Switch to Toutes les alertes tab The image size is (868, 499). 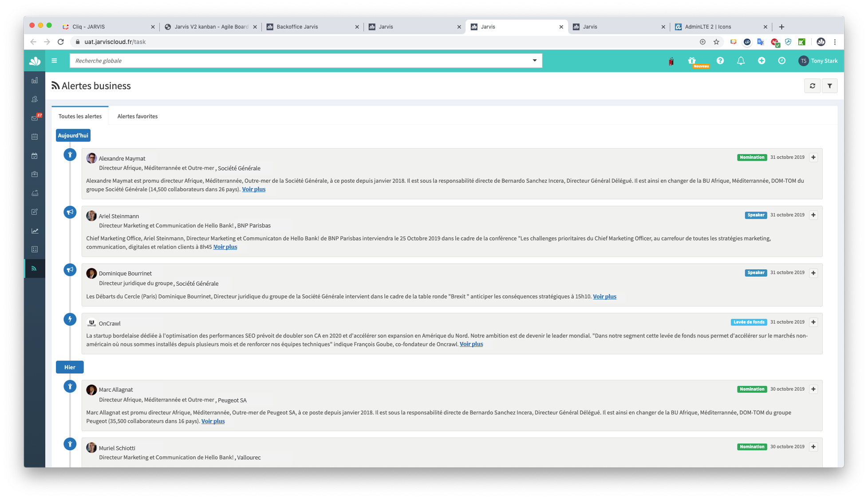80,116
